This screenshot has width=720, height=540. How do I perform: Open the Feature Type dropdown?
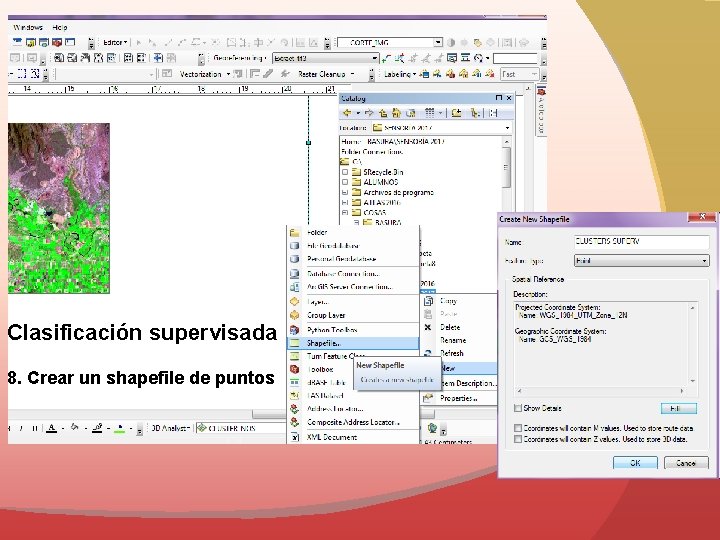click(704, 261)
